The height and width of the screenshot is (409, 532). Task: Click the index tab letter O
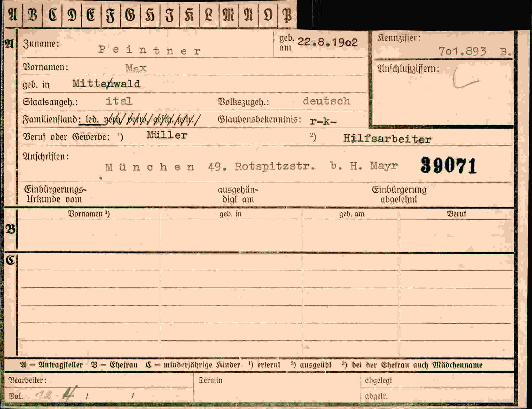click(268, 15)
